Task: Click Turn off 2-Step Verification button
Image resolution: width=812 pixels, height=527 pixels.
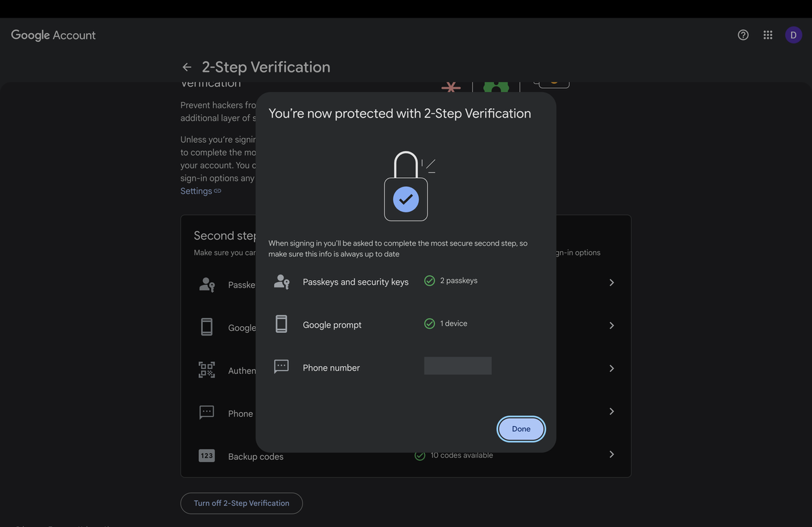Action: coord(242,503)
